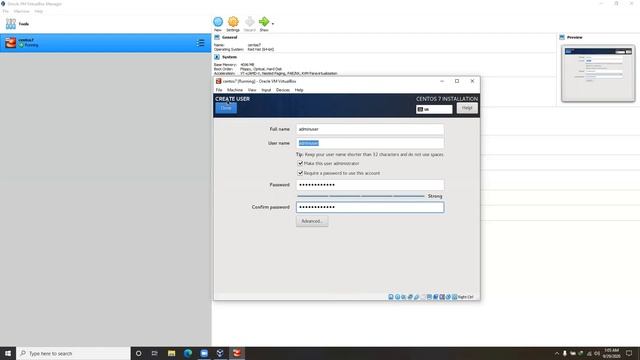Click the User name input field
The image size is (640, 360).
pyautogui.click(x=370, y=143)
